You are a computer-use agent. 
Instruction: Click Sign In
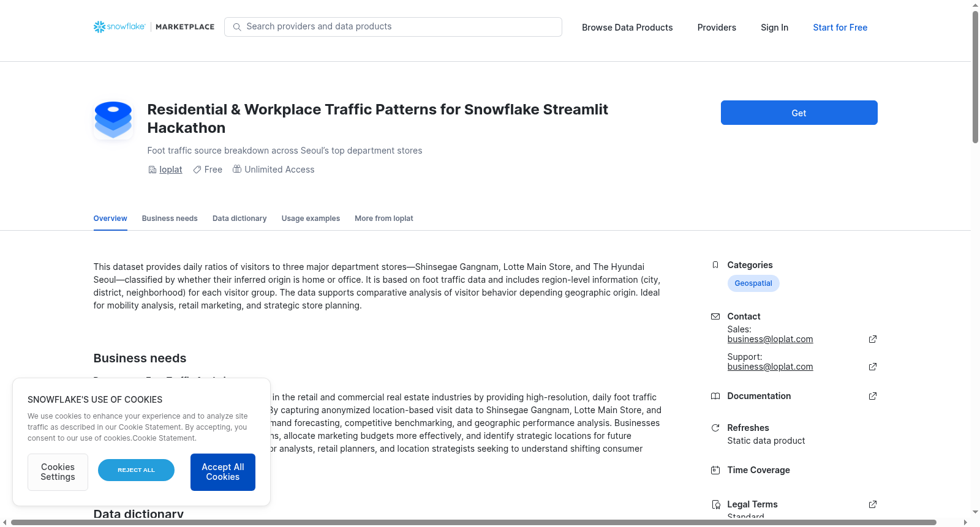pyautogui.click(x=774, y=28)
